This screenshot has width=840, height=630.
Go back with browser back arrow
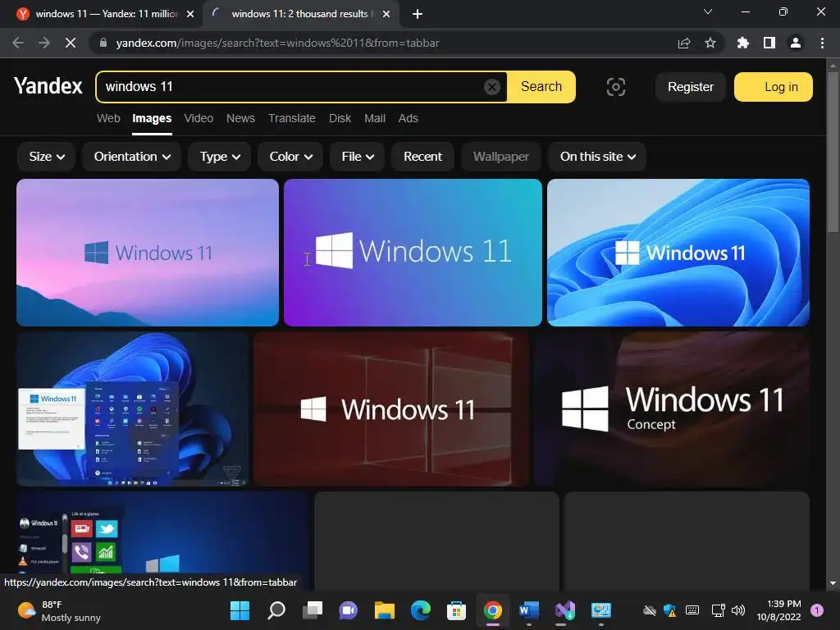18,43
